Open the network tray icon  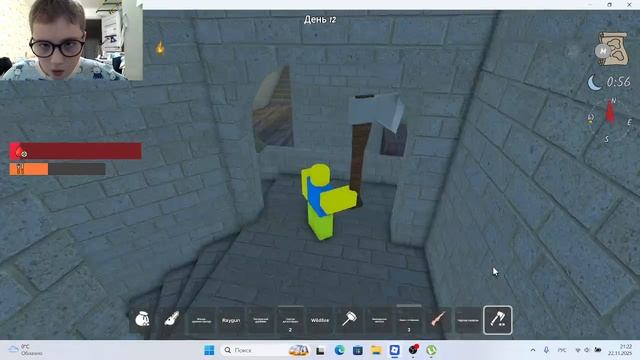pyautogui.click(x=578, y=350)
